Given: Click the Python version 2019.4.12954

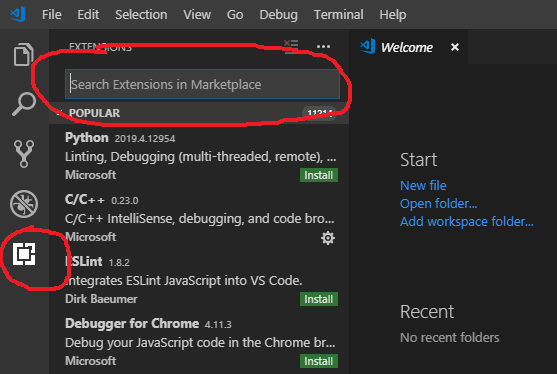Looking at the screenshot, I should 145,139.
